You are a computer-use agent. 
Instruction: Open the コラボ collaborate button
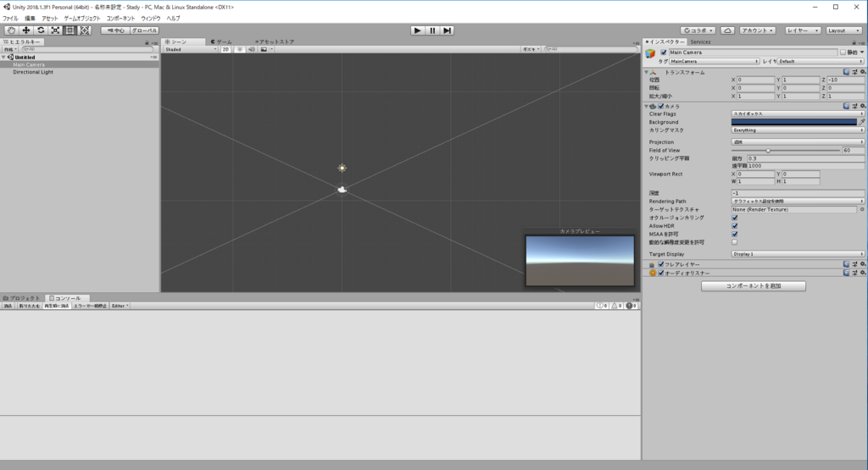click(x=698, y=30)
